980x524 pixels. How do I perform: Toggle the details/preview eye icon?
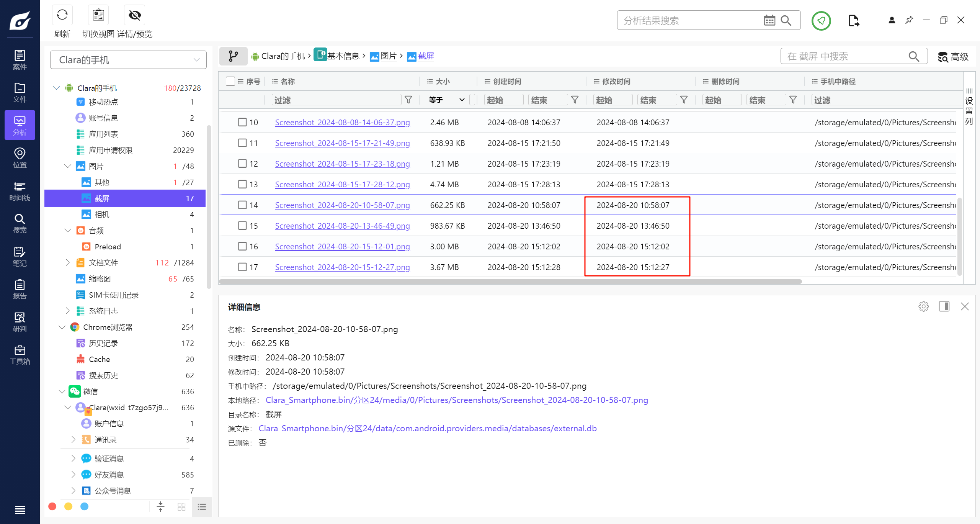[x=134, y=15]
